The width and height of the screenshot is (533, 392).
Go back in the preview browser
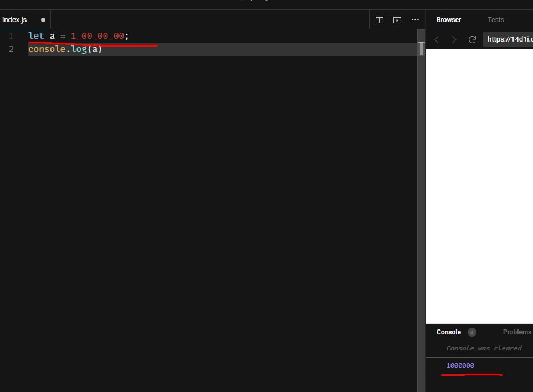(437, 39)
